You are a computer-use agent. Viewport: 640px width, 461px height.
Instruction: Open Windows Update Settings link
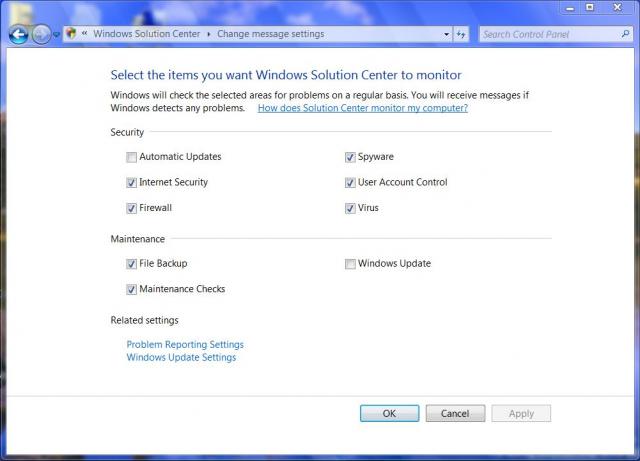(x=181, y=358)
